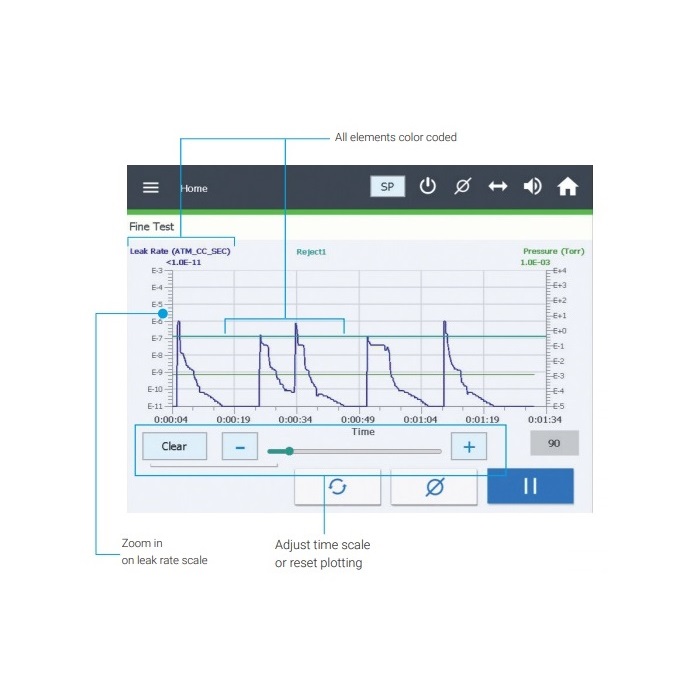Viewport: 700px width, 700px height.
Task: Decrease time scale with minus button
Action: coord(240,446)
